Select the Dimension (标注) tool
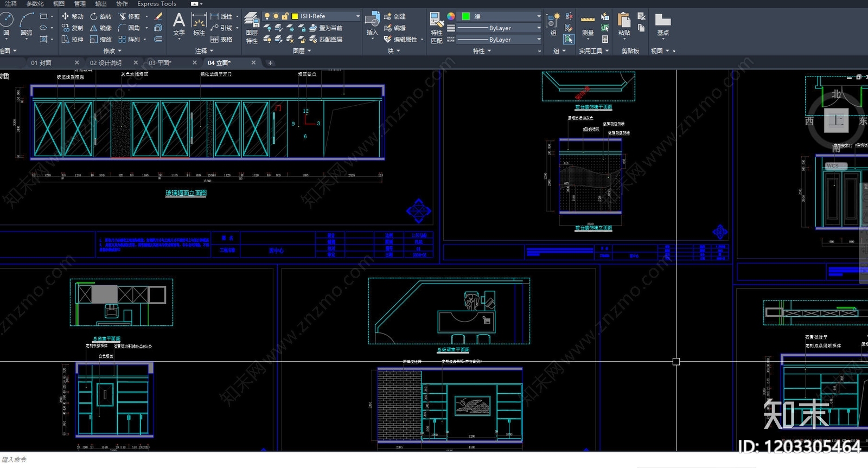 pos(199,24)
